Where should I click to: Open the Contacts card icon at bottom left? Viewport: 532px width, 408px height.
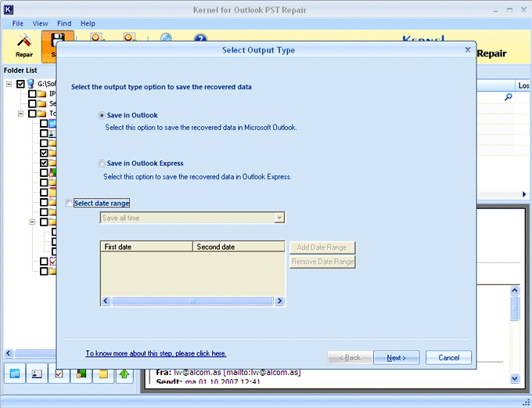pyautogui.click(x=37, y=374)
